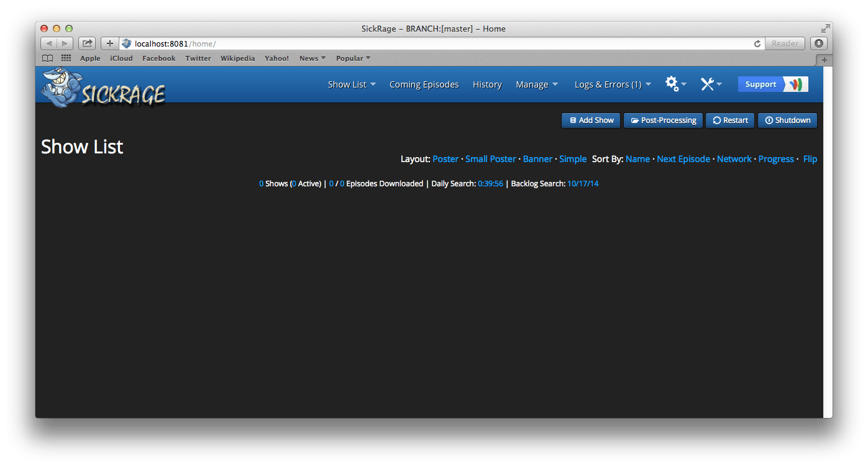Open the History page
The width and height of the screenshot is (868, 467).
487,84
